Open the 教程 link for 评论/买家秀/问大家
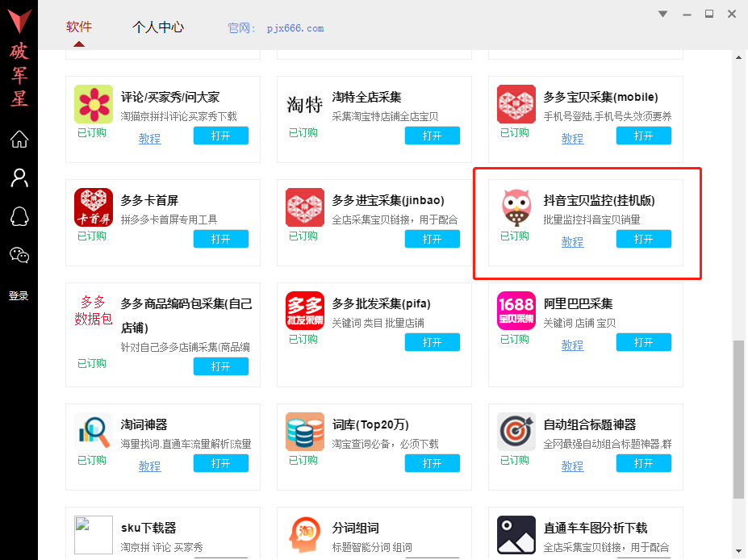The image size is (748, 560). point(150,139)
